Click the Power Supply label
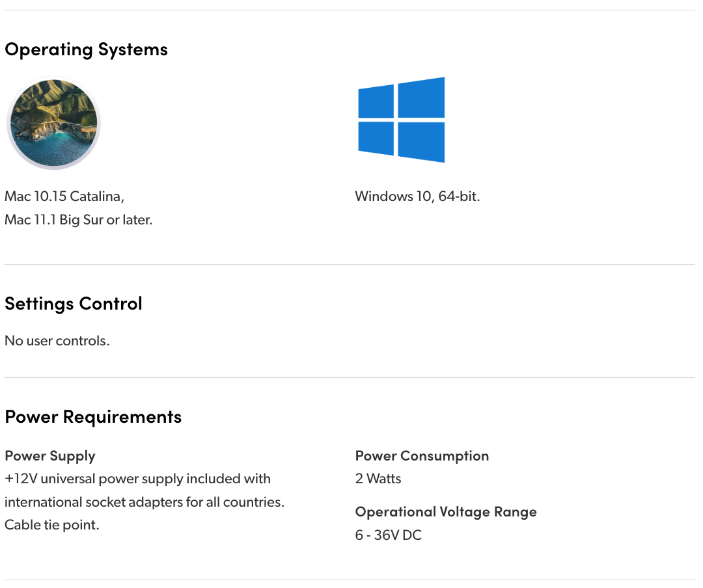The height and width of the screenshot is (588, 703). (50, 456)
